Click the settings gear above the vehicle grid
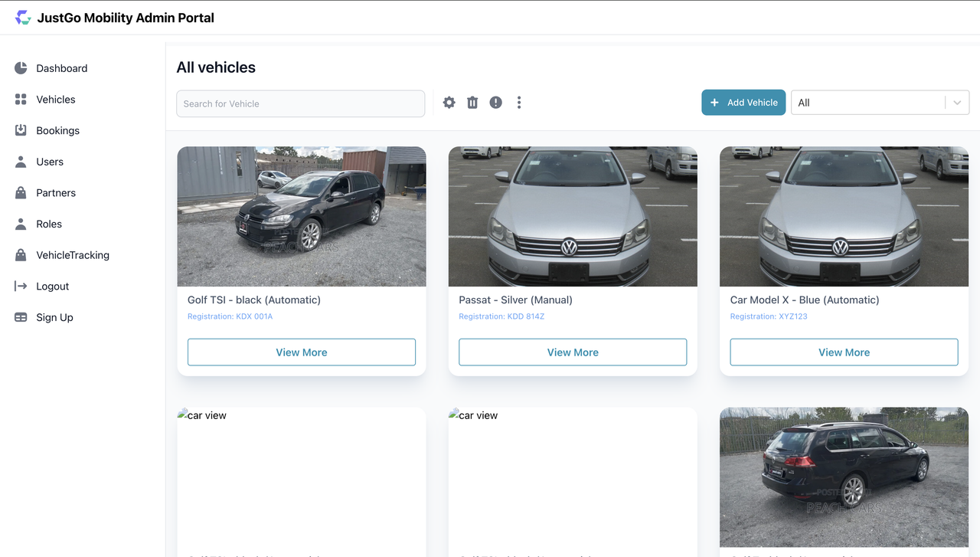The height and width of the screenshot is (557, 980). coord(449,102)
